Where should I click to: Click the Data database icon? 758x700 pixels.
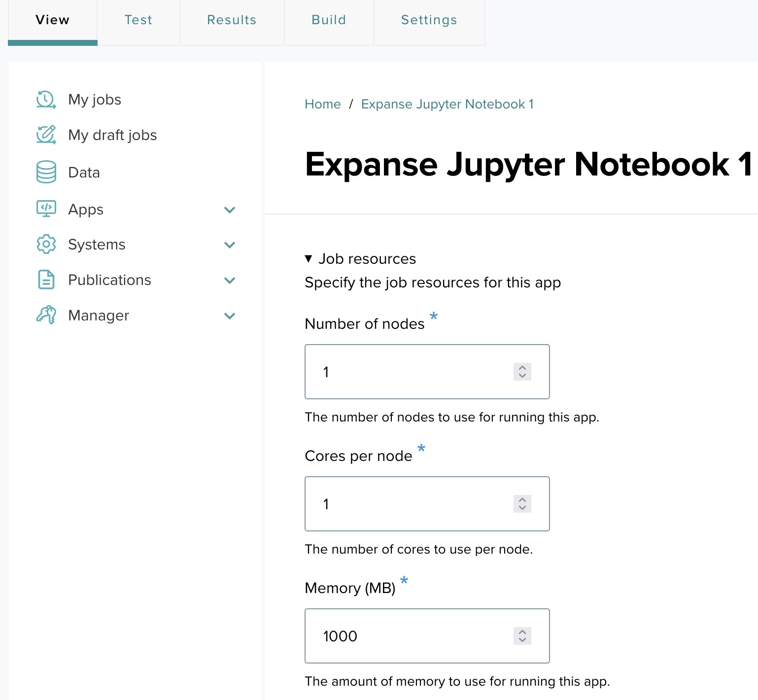tap(46, 172)
